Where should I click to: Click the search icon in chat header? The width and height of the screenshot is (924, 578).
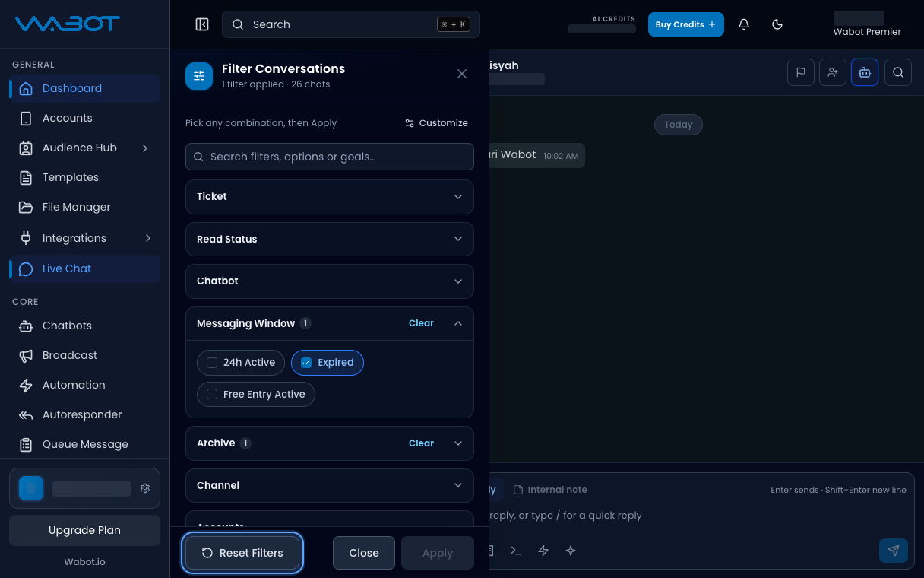tap(898, 72)
